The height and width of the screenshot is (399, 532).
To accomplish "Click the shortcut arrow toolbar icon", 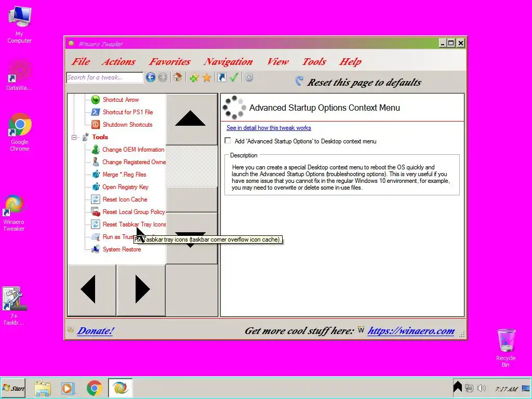I will coord(221,78).
